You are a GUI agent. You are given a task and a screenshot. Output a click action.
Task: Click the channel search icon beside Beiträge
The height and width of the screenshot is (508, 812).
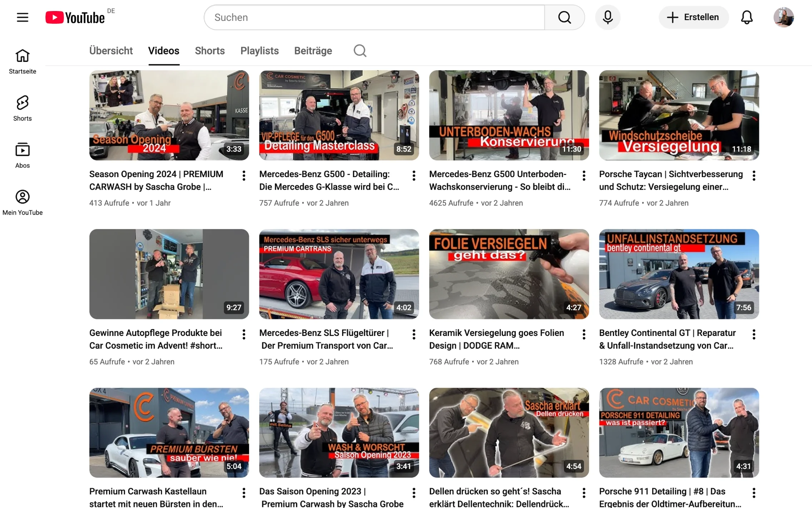pos(360,51)
